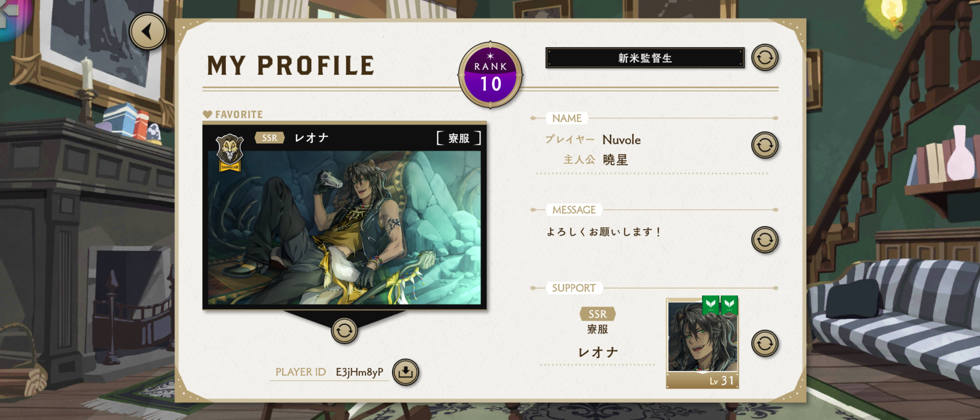The height and width of the screenshot is (420, 980).
Task: Click the SSR label on favorite card
Action: (x=269, y=138)
